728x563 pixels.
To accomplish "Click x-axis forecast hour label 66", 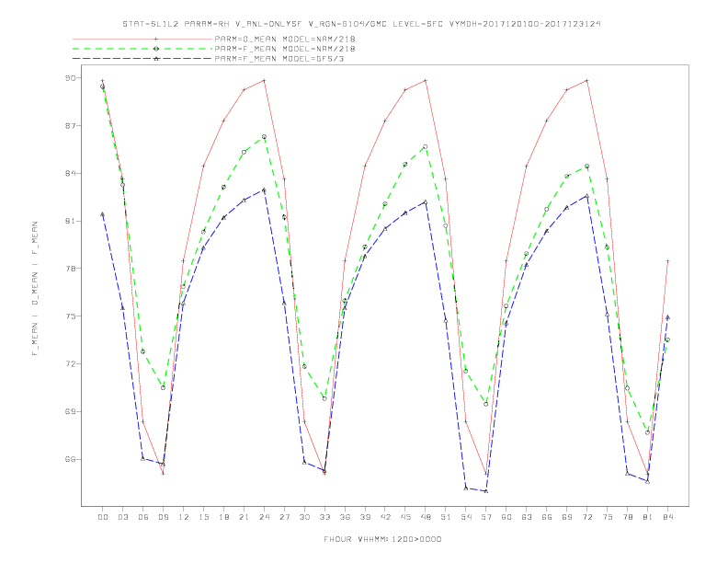I will (x=547, y=517).
